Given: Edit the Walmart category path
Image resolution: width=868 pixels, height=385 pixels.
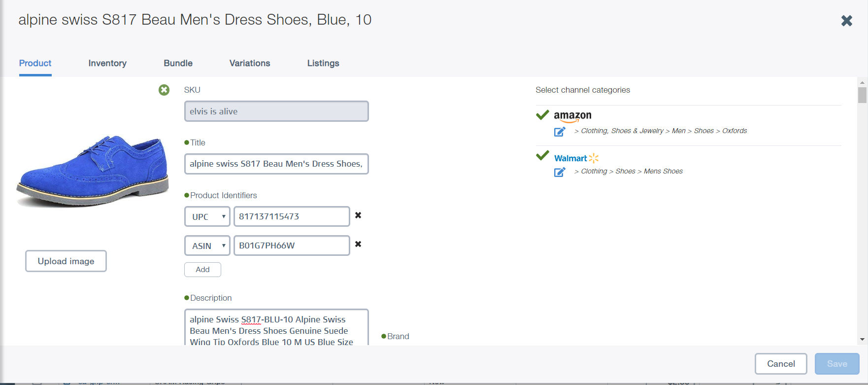Looking at the screenshot, I should coord(560,172).
